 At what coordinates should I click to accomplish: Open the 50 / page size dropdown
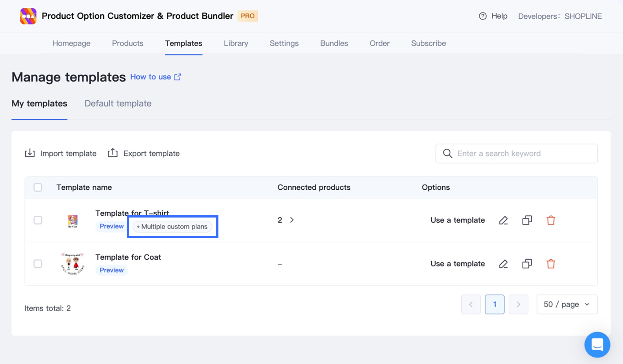point(567,304)
